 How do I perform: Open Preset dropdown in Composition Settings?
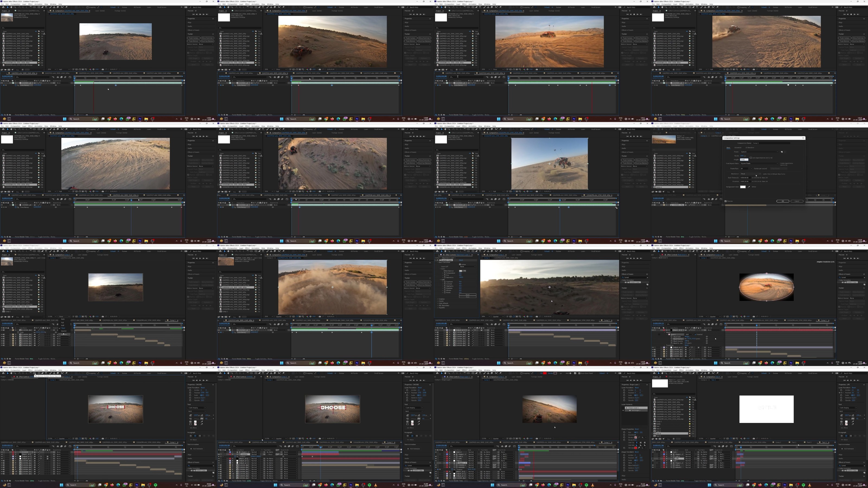pyautogui.click(x=759, y=152)
